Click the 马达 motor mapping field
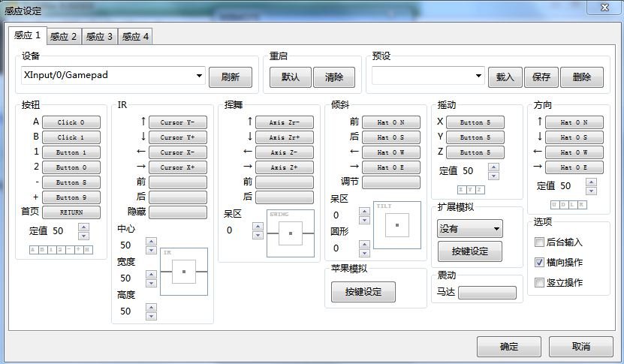This screenshot has width=624, height=364. click(487, 292)
